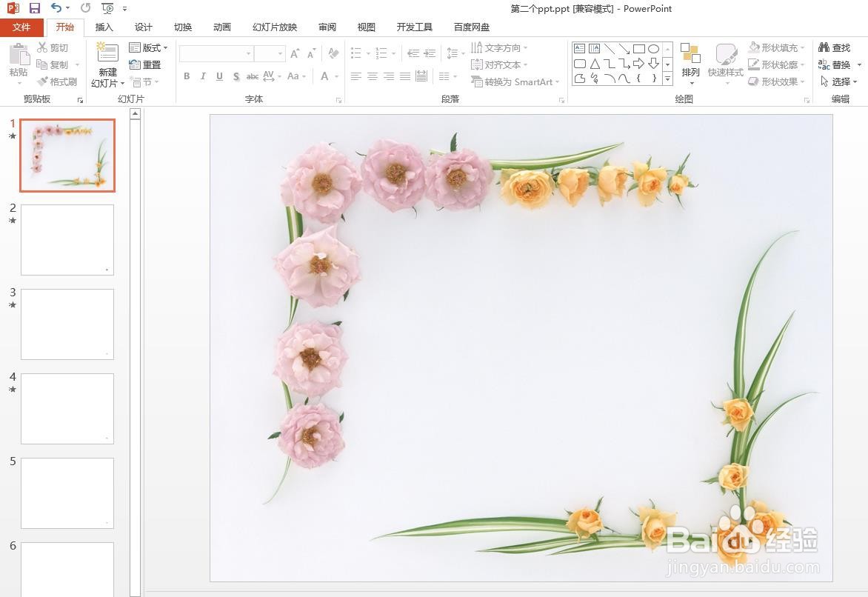The height and width of the screenshot is (597, 868).
Task: Click 转换为 SmartArt button
Action: pos(515,82)
